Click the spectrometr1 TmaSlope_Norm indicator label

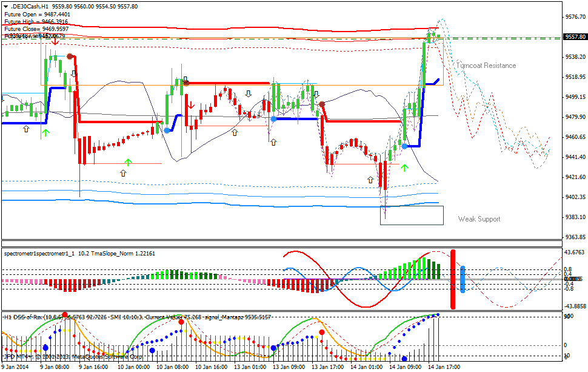point(79,254)
